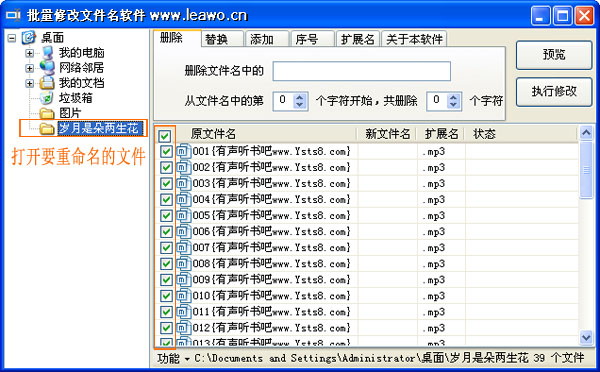Expand the 我的电脑 tree node
The height and width of the screenshot is (372, 600).
[29, 53]
